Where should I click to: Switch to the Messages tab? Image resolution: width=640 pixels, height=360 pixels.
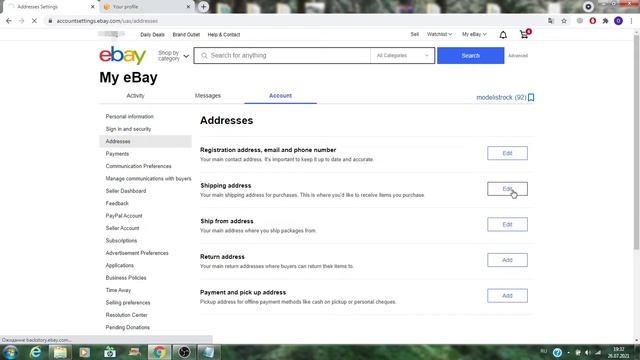[x=208, y=96]
